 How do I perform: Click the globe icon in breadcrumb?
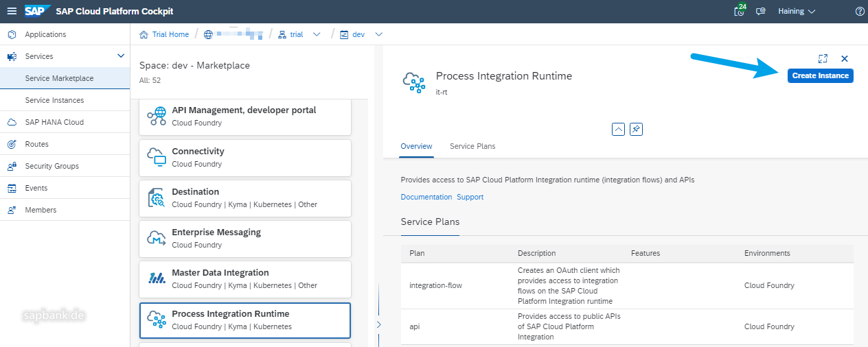tap(209, 34)
